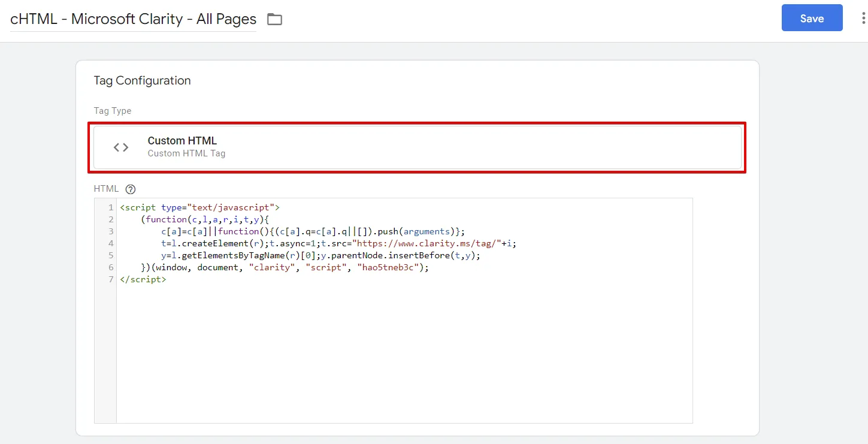Click code line 2 with function(c,l,a,r,i,t,y)
868x444 pixels.
[x=205, y=219]
